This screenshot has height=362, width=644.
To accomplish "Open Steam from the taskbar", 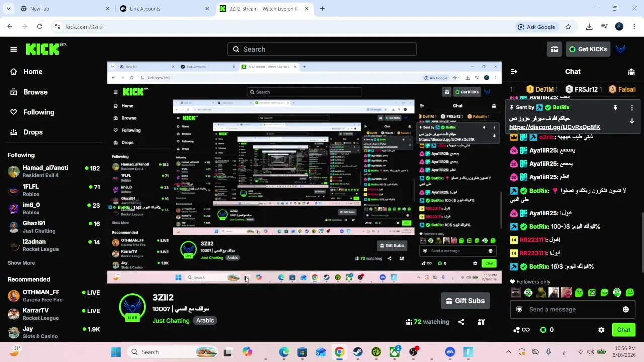I will pos(358,352).
